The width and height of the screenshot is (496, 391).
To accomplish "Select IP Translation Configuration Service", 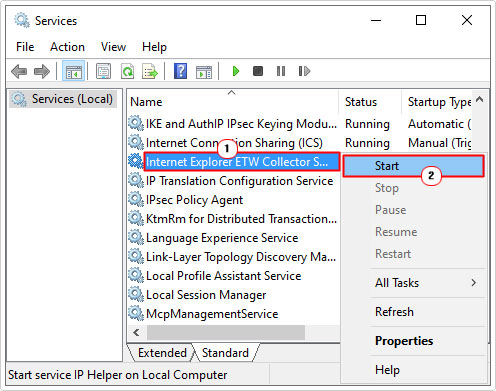I will pyautogui.click(x=239, y=181).
